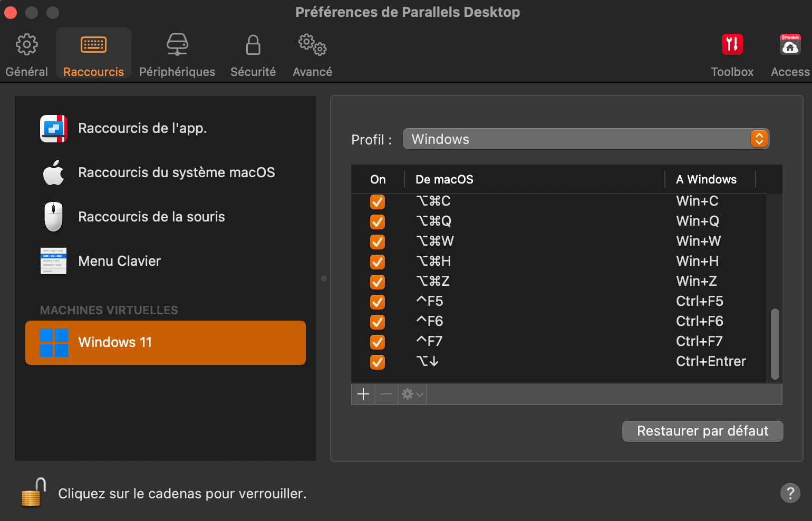Click the Win+C cell in the table
The image size is (812, 521).
click(697, 201)
